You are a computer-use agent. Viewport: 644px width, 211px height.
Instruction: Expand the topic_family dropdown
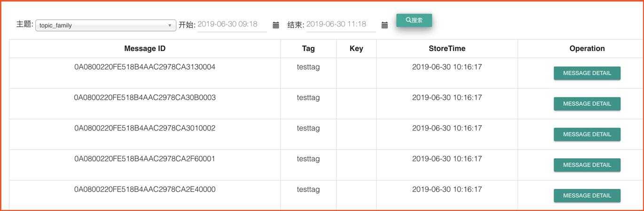pyautogui.click(x=106, y=25)
